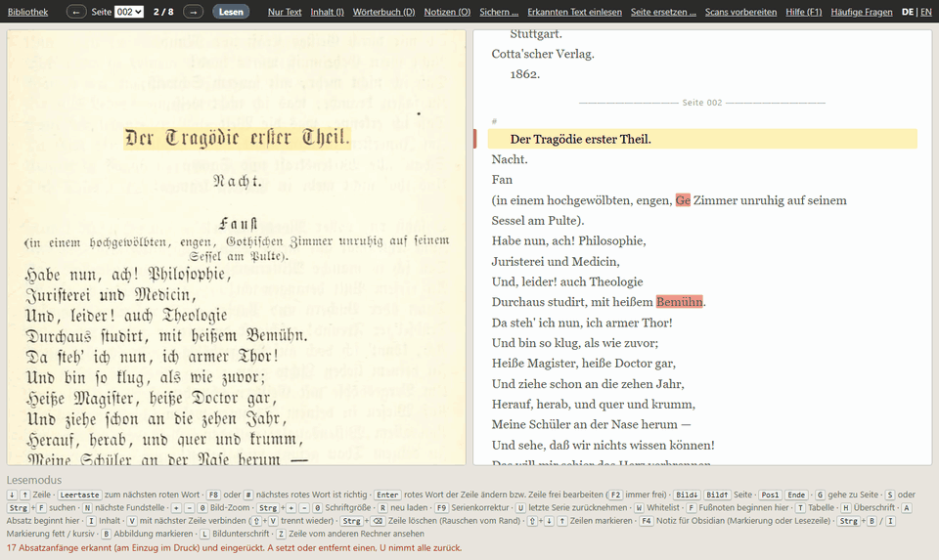Viewport: 939px width, 560px height.
Task: Click the down-arrow Zeile key hint
Action: [12, 495]
